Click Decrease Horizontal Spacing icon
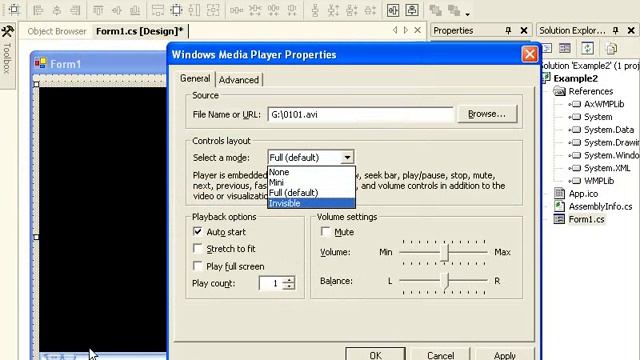Screen dimensions: 640x360 [x=273, y=10]
